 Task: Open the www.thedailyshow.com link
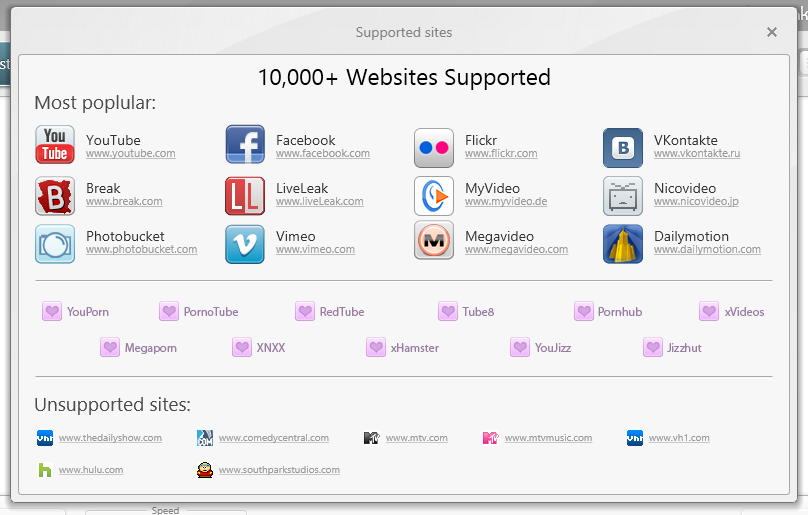click(110, 438)
